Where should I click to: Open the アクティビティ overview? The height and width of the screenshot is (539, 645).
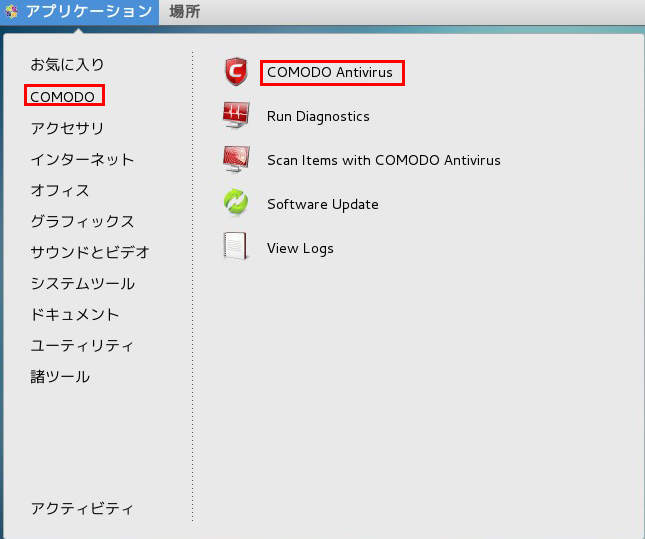[82, 508]
